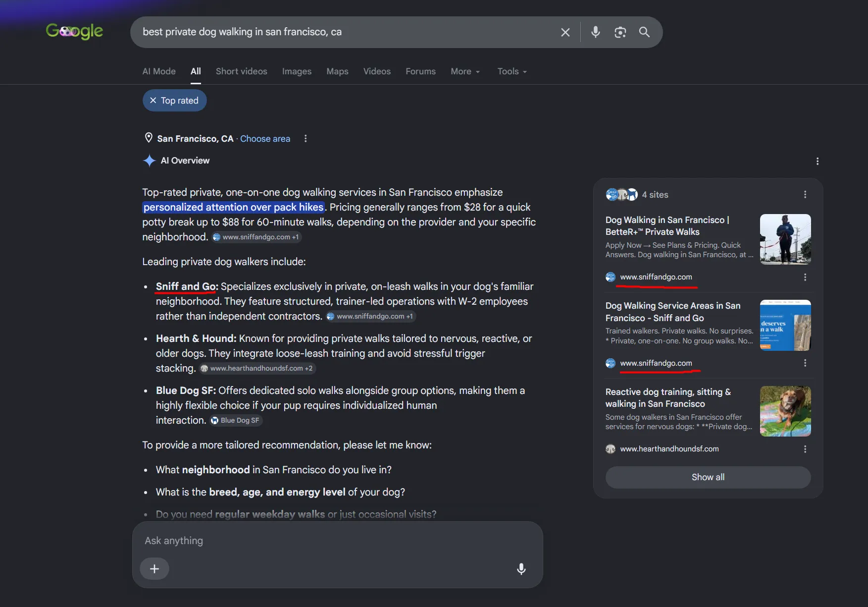868x607 pixels.
Task: Click the Sniff and Go bold heading
Action: click(187, 286)
